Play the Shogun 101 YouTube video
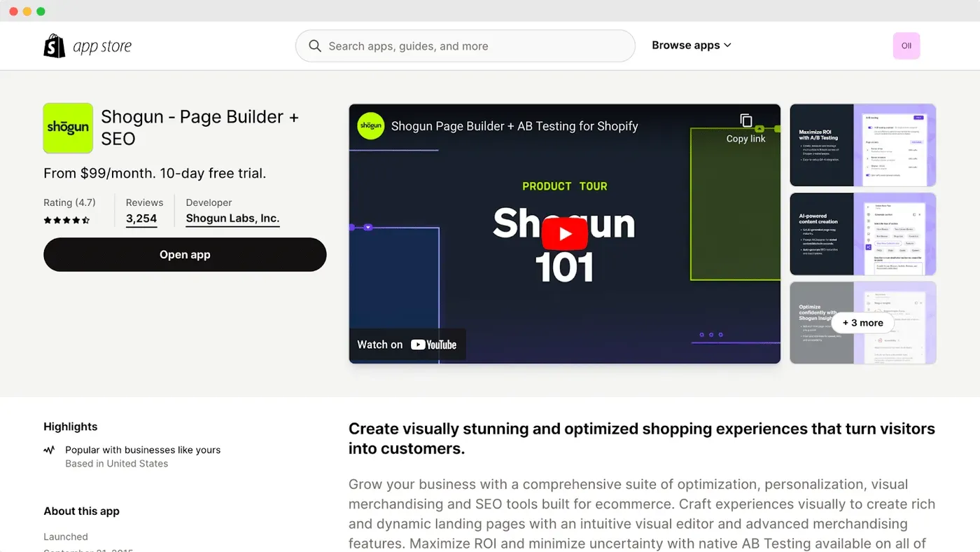This screenshot has height=552, width=980. tap(564, 234)
